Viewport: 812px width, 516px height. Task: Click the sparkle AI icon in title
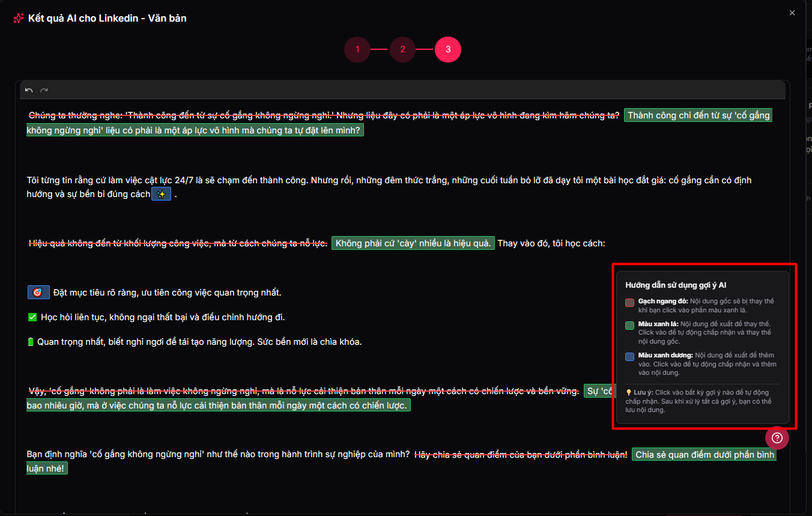(x=19, y=18)
